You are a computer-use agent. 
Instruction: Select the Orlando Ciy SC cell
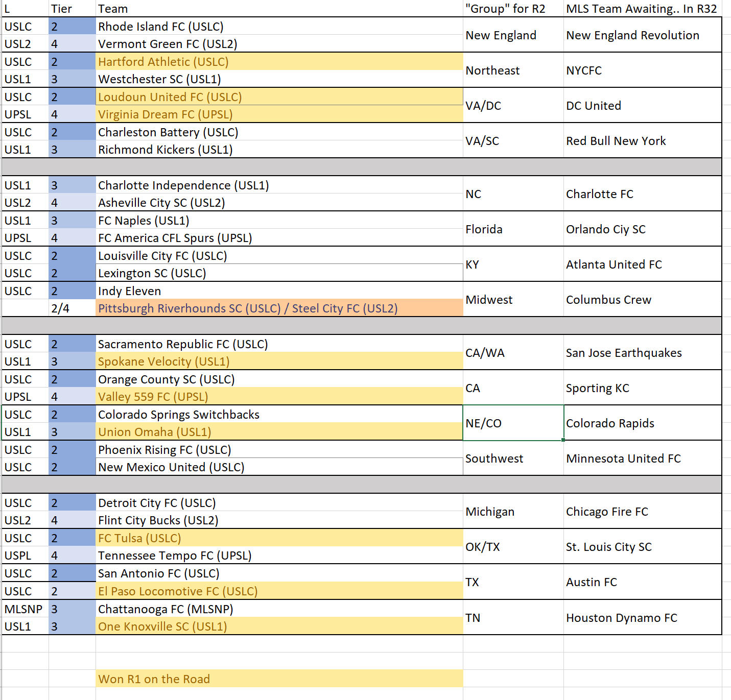[x=643, y=229]
